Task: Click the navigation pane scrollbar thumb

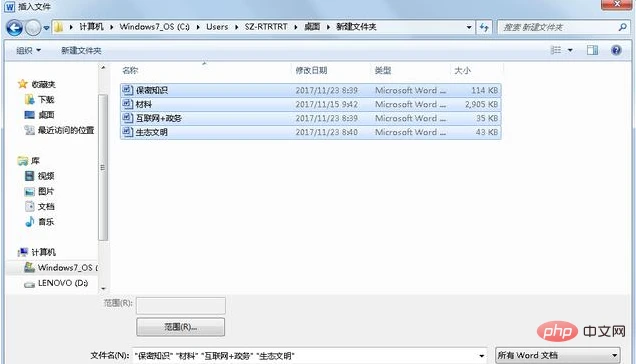Action: 103,167
